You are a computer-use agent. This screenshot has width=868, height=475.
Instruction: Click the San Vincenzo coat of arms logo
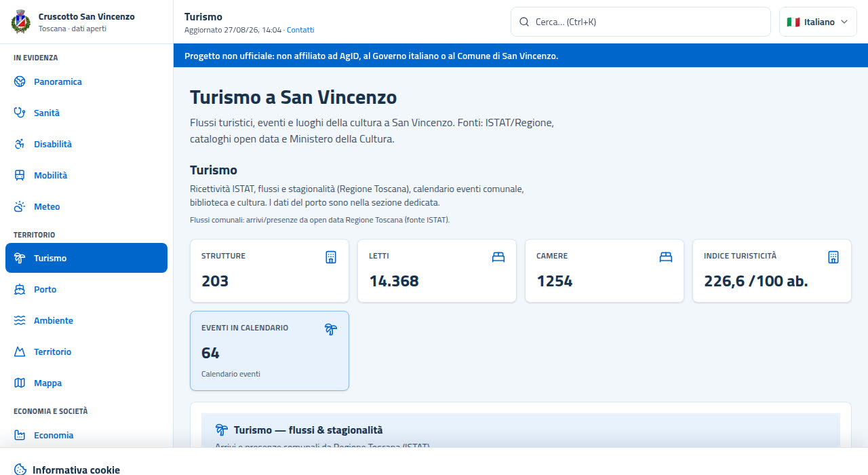21,22
